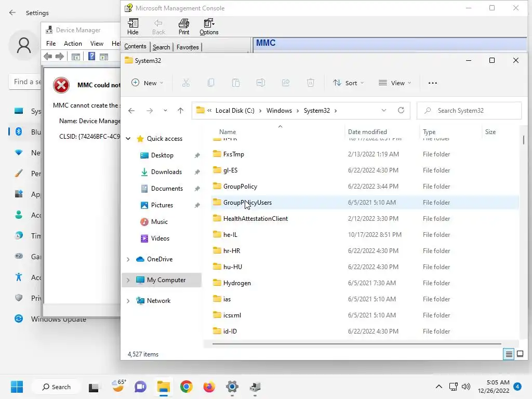Open Device Manager File menu

(x=51, y=44)
